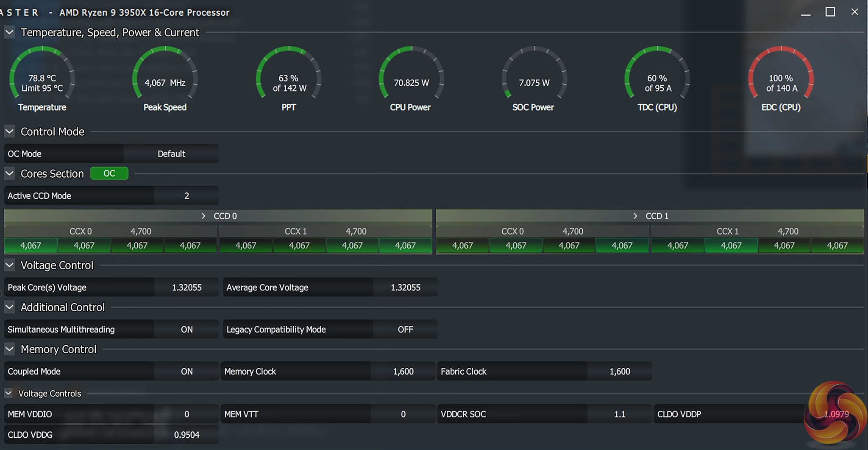Expand the CCD 0 chevron
The height and width of the screenshot is (450, 868).
203,216
